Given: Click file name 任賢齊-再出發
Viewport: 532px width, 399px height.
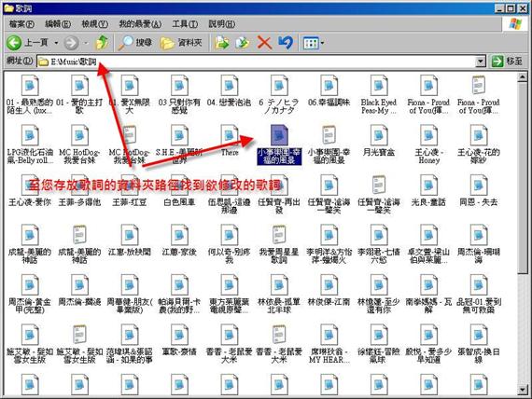Looking at the screenshot, I should click(x=279, y=206).
